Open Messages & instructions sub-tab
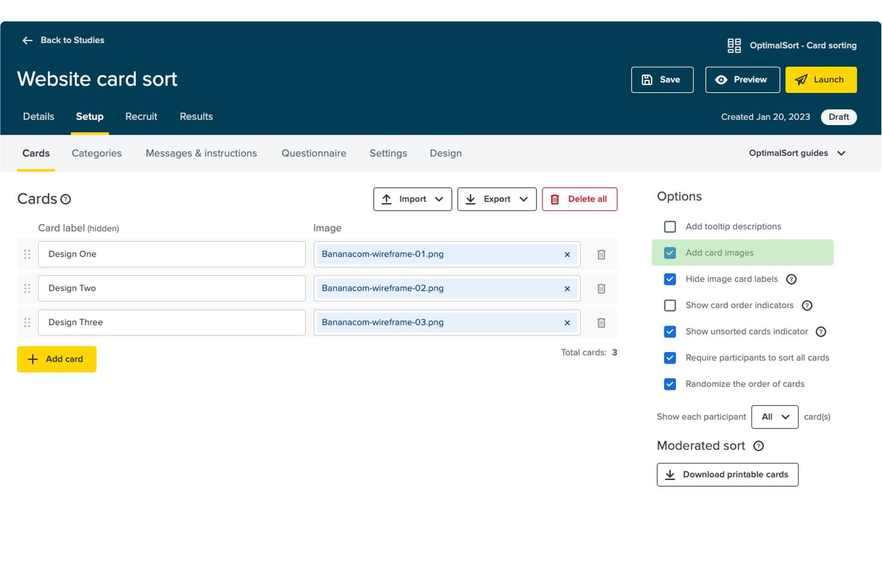Screen dimensions: 882x588 pos(201,153)
